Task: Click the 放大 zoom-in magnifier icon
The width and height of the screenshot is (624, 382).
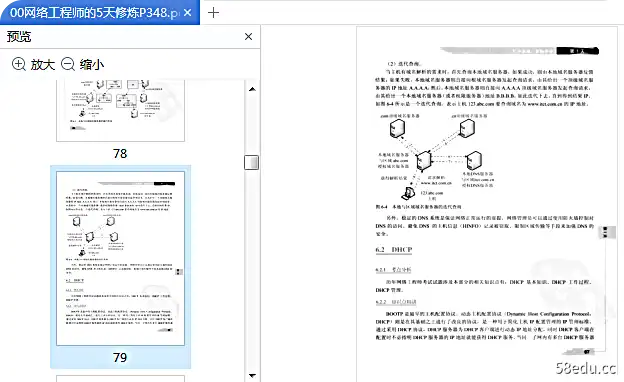Action: (19, 64)
